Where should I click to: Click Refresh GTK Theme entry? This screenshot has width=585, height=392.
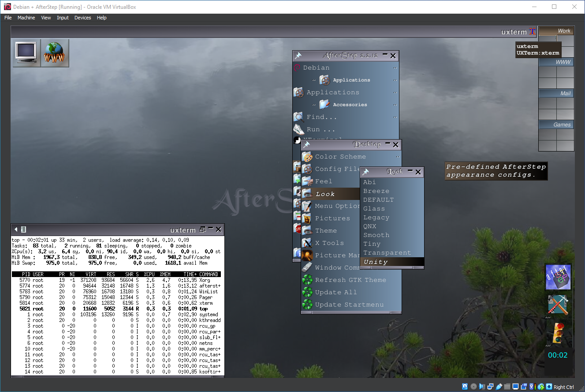(350, 280)
